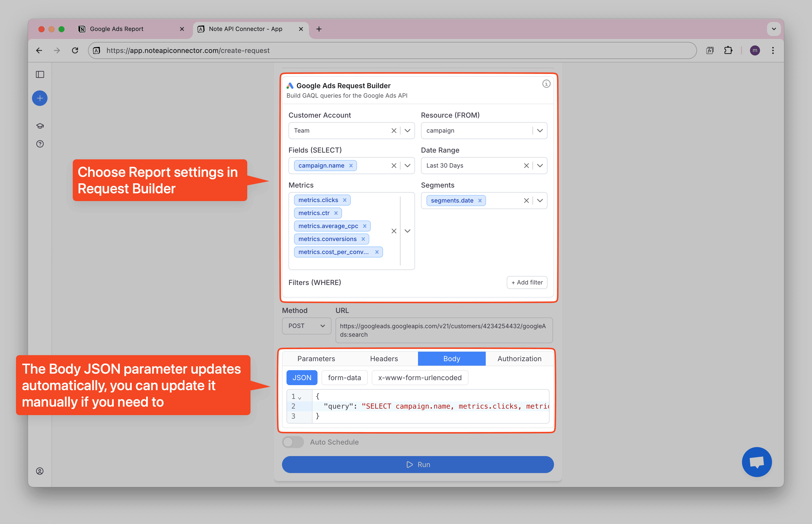Collapse line 1 fold arrow in JSON editor

click(x=299, y=398)
